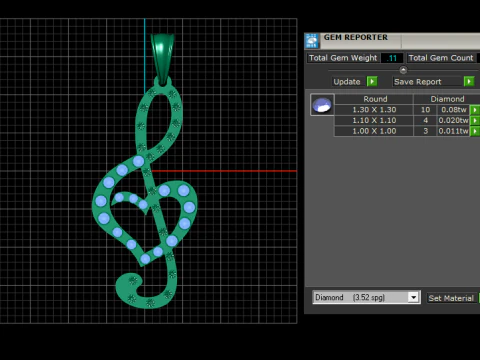The width and height of the screenshot is (480, 360).
Task: Click the Total Gem Count label
Action: pyautogui.click(x=441, y=58)
